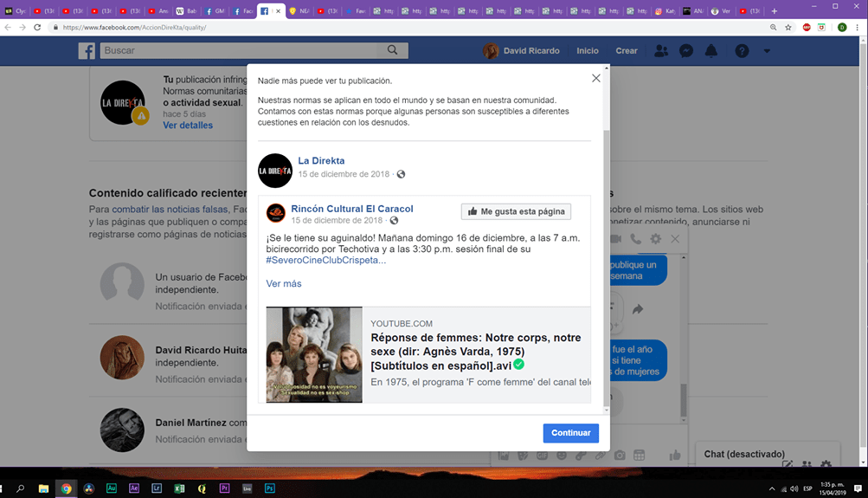This screenshot has width=868, height=498.
Task: Click the Chrome address bar URL
Action: (x=134, y=27)
